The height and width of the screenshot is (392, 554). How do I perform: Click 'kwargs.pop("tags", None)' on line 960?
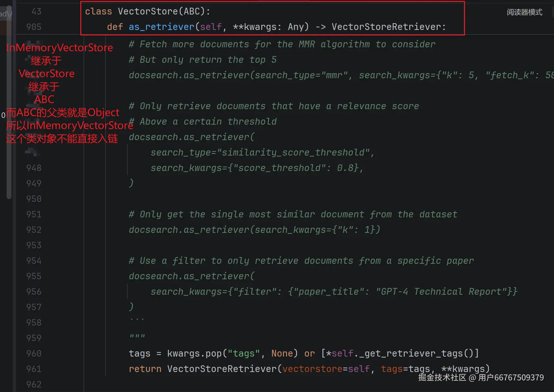(x=232, y=353)
